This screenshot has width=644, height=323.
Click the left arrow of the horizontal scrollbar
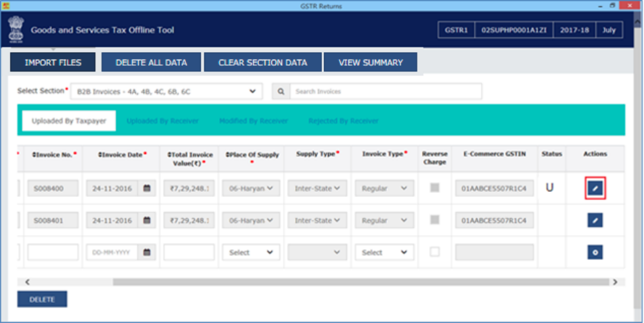coord(27,282)
